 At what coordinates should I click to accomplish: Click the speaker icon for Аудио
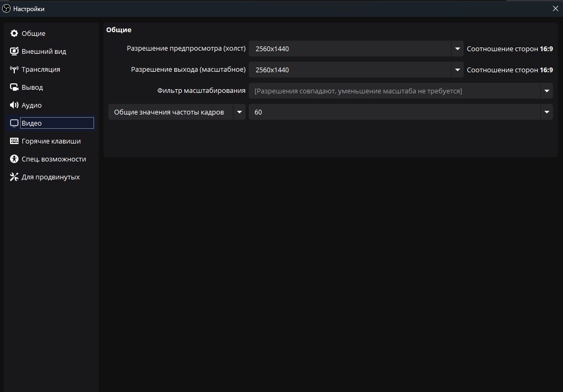coord(14,105)
